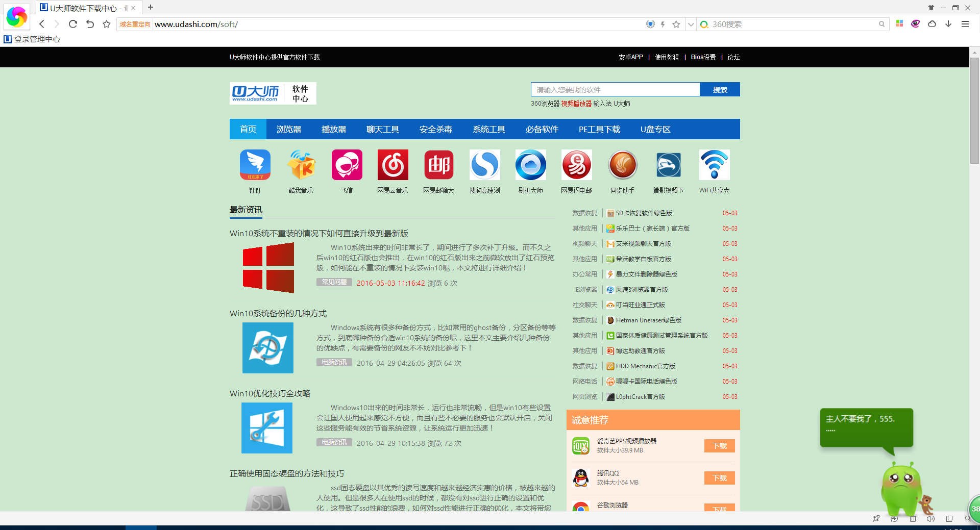Open the 网易闪电邮 icon

point(577,165)
